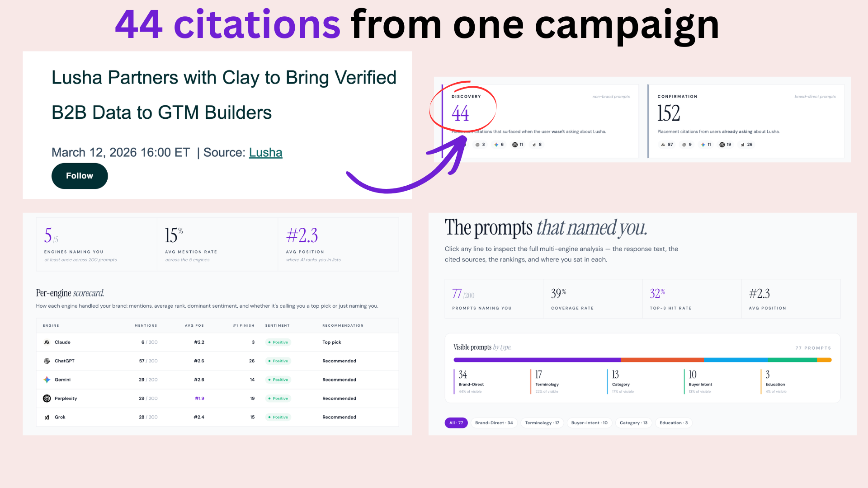The image size is (868, 488).
Task: Click the Follow button
Action: [x=80, y=176]
